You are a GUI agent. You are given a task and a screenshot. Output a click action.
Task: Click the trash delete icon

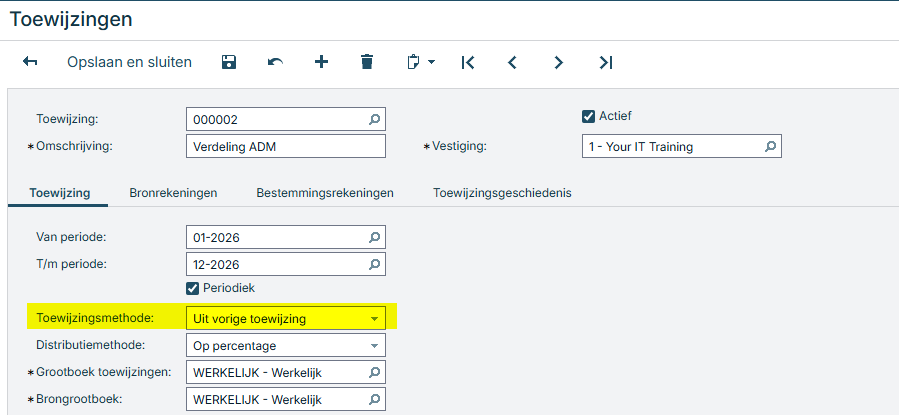[367, 62]
